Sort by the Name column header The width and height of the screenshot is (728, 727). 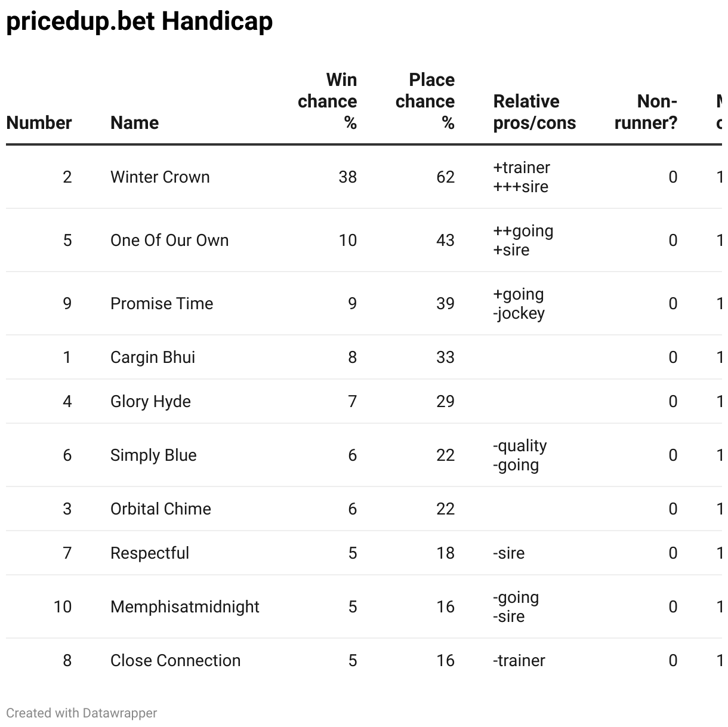(134, 123)
